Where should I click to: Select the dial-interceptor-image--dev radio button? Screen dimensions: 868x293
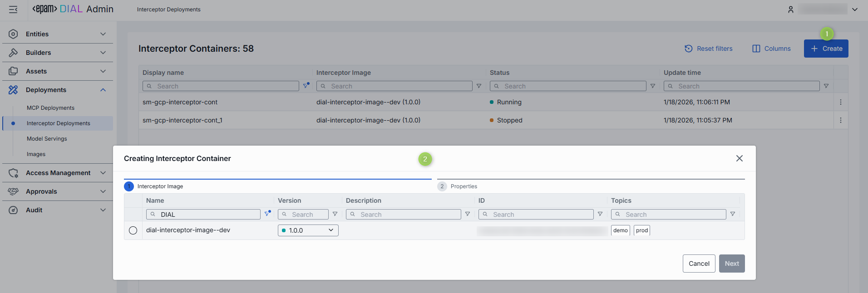pyautogui.click(x=133, y=230)
